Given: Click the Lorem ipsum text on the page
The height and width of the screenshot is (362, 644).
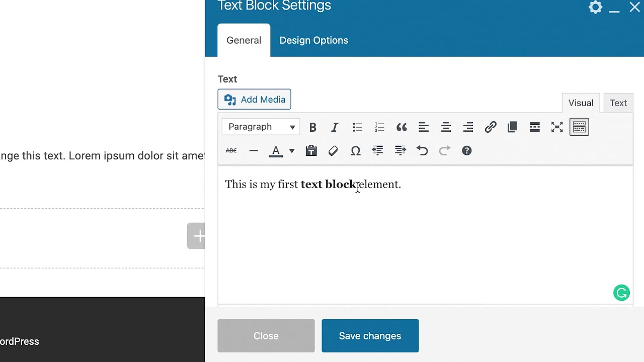Looking at the screenshot, I should (103, 156).
